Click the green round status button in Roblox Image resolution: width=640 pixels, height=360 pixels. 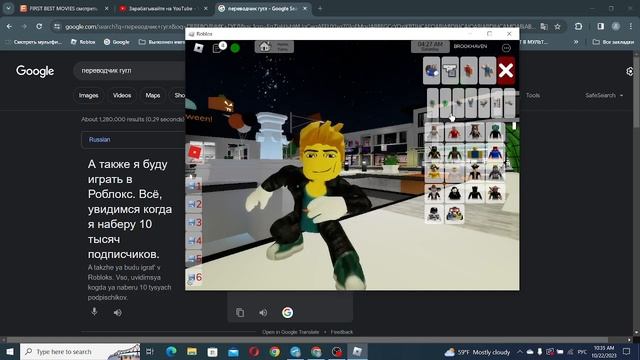[x=235, y=48]
